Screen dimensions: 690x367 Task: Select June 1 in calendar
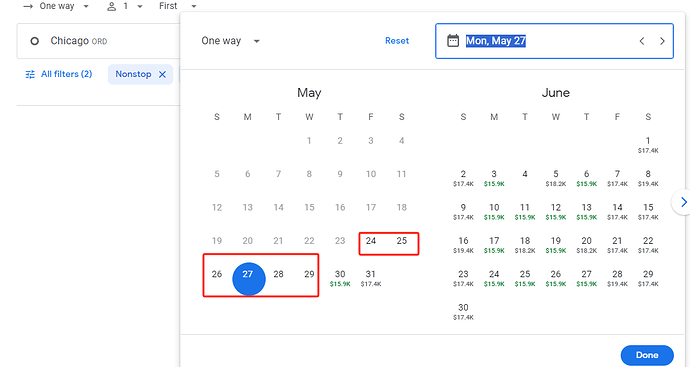(x=648, y=144)
